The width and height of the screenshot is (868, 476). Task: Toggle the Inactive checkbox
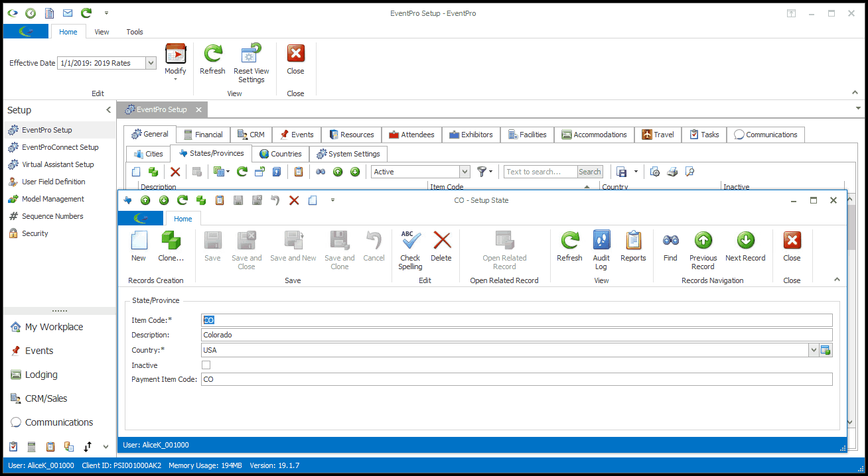coord(206,365)
